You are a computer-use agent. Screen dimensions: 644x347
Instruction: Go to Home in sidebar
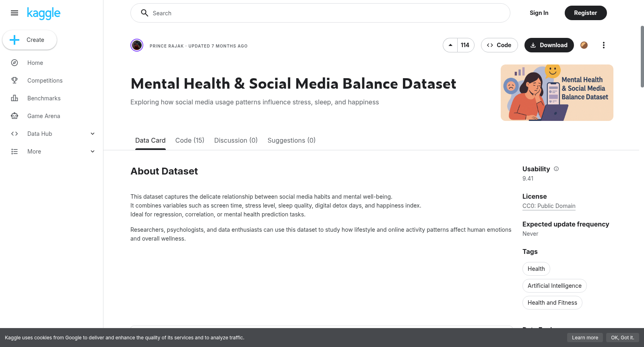[x=35, y=63]
